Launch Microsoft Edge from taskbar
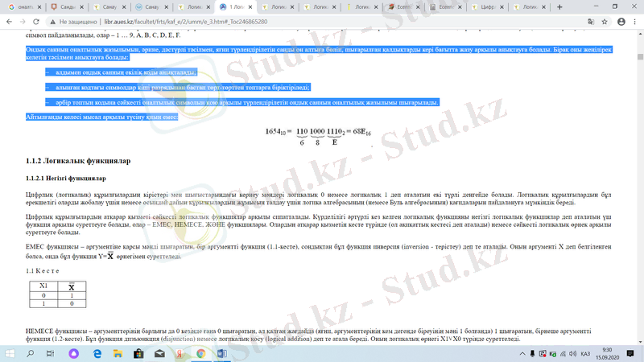The width and height of the screenshot is (644, 362). 97,353
